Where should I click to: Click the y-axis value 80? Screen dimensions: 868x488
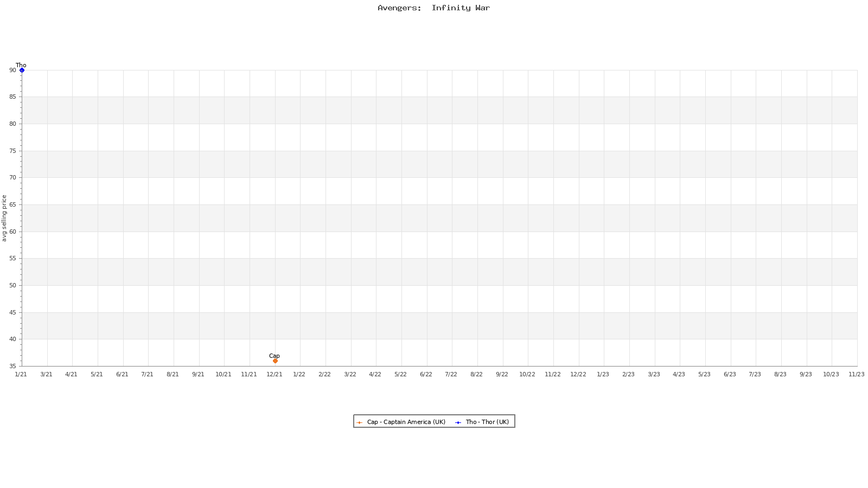click(x=12, y=124)
